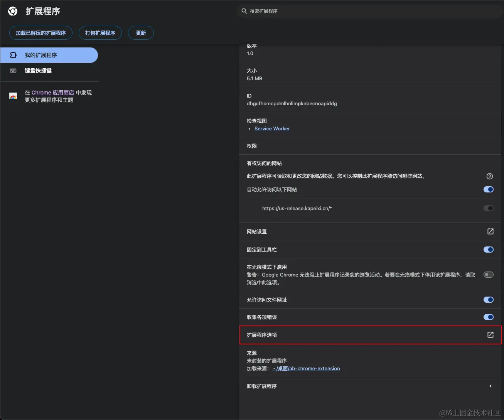Select 我的扩展程序 in the sidebar
504x420 pixels.
click(49, 55)
